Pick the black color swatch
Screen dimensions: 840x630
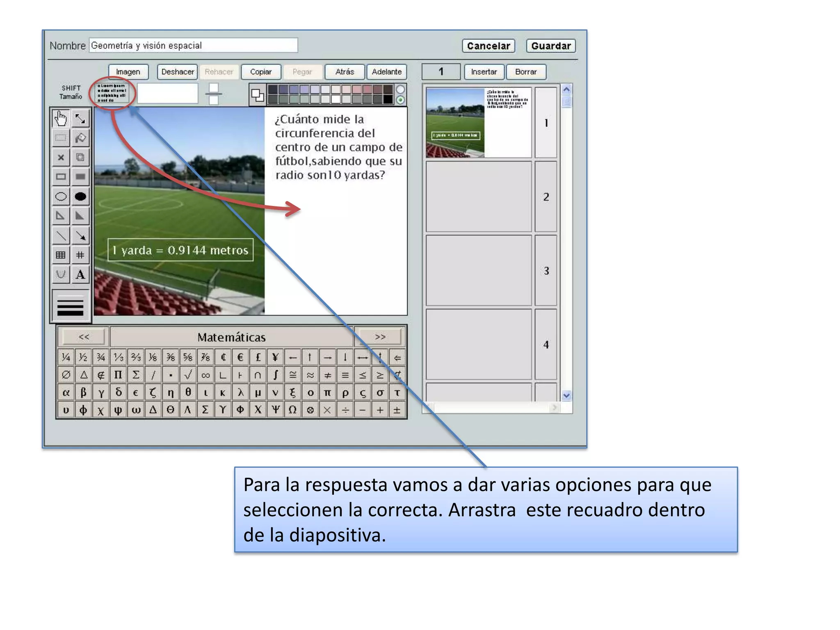point(388,99)
